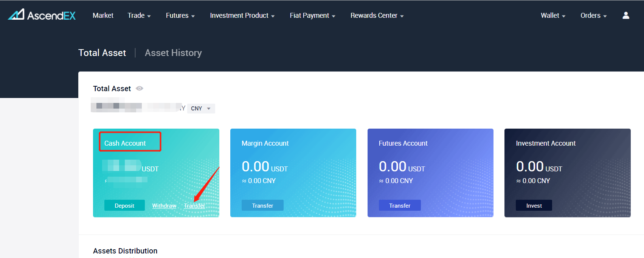The image size is (644, 258).
Task: Expand the Trade menu
Action: click(139, 16)
